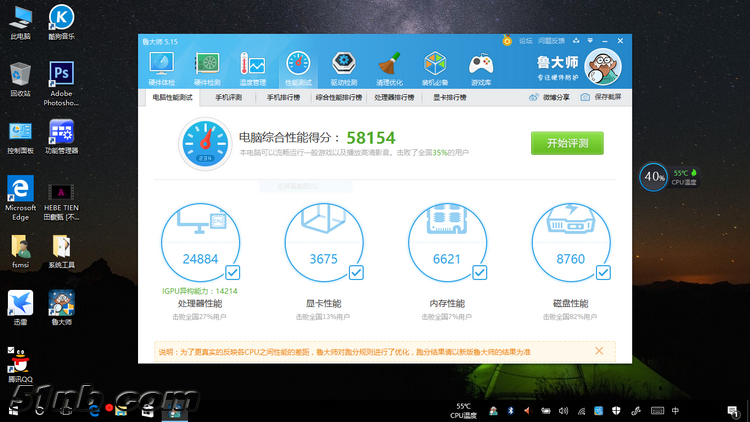Open 硬件体检 hardware checkup icon

click(x=162, y=66)
